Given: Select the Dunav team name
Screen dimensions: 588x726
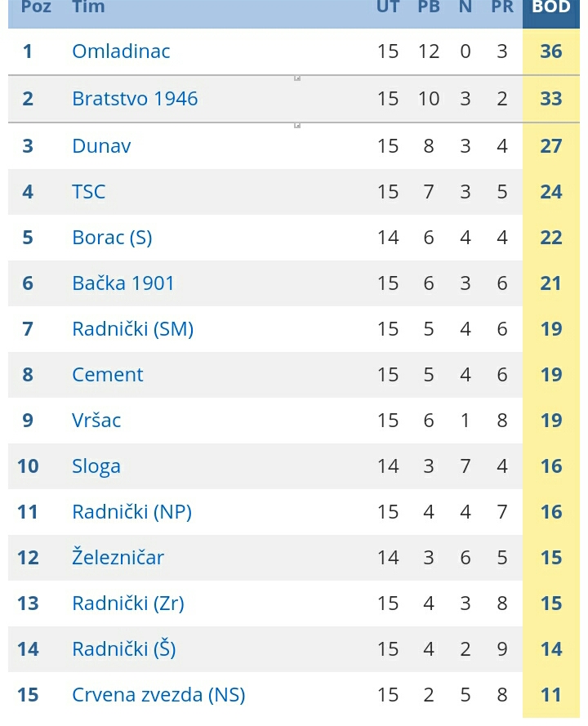Looking at the screenshot, I should coord(101,146).
